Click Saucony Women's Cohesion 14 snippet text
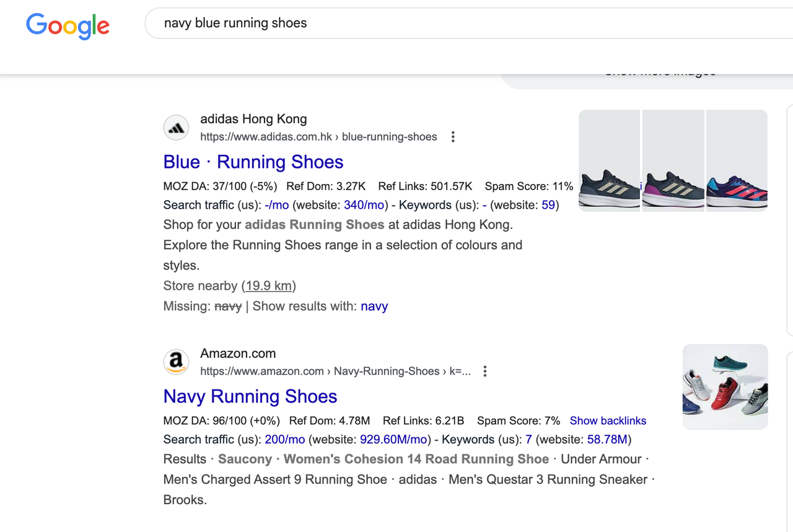Screen dimensions: 793x532 pos(383,460)
